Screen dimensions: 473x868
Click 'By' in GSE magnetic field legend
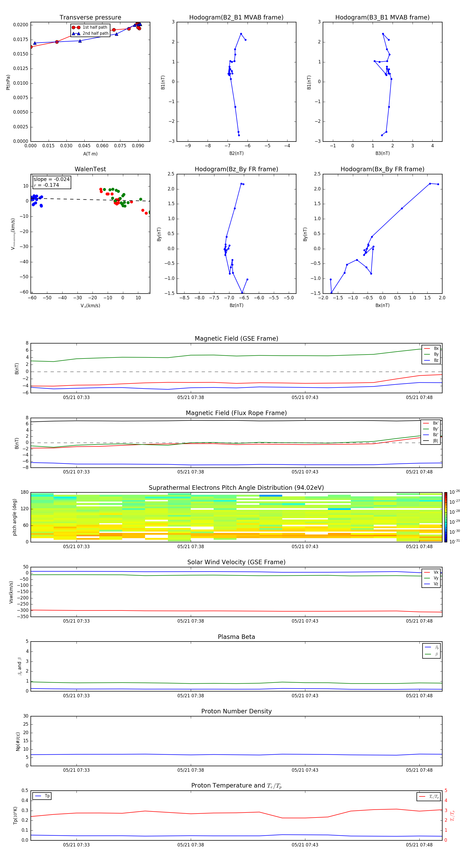click(431, 354)
